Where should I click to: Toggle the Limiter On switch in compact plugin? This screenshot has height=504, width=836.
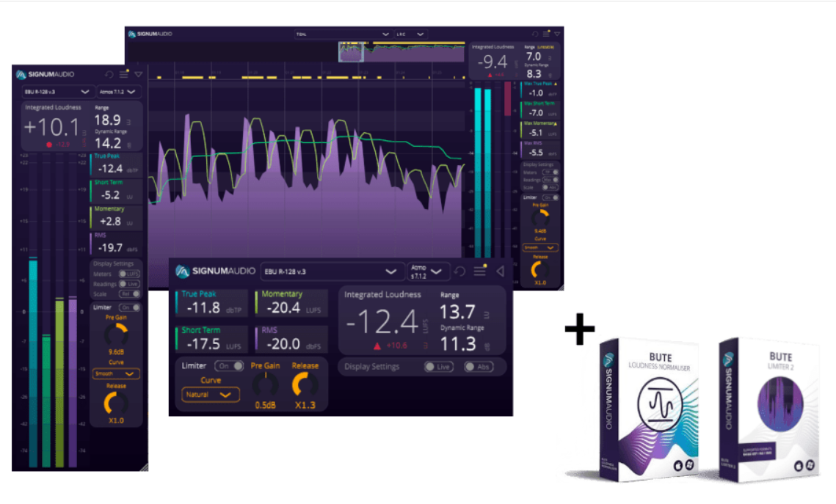(x=229, y=366)
